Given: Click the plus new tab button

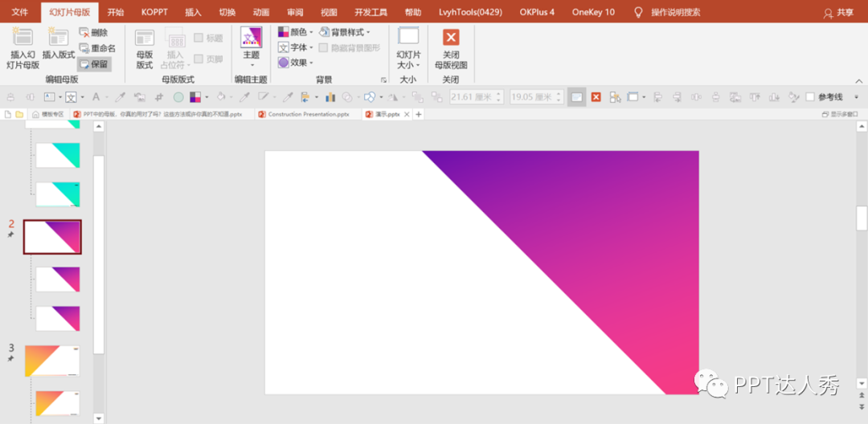Looking at the screenshot, I should click(419, 114).
